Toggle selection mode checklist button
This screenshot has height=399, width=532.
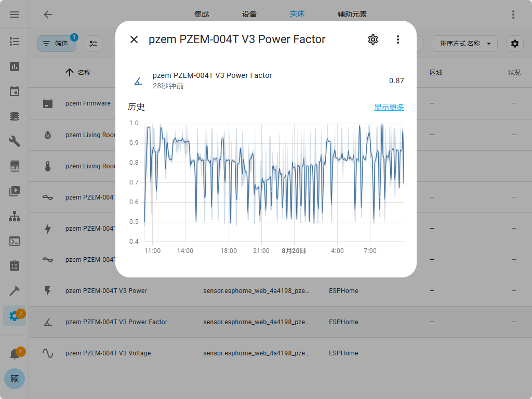click(x=94, y=44)
